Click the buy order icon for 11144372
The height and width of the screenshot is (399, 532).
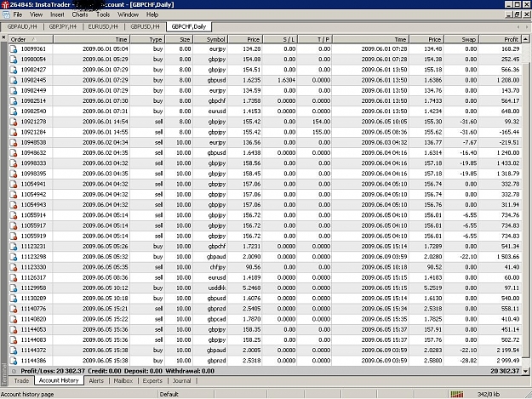tap(14, 351)
